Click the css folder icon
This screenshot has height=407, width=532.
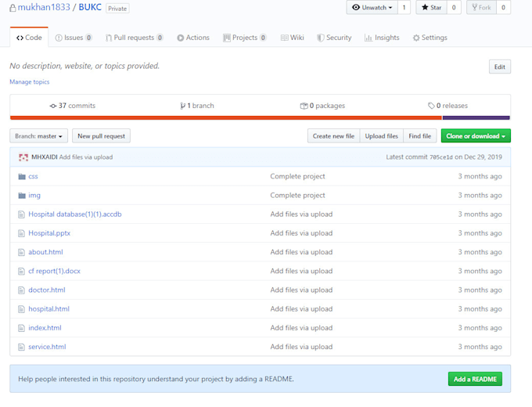pyautogui.click(x=22, y=176)
